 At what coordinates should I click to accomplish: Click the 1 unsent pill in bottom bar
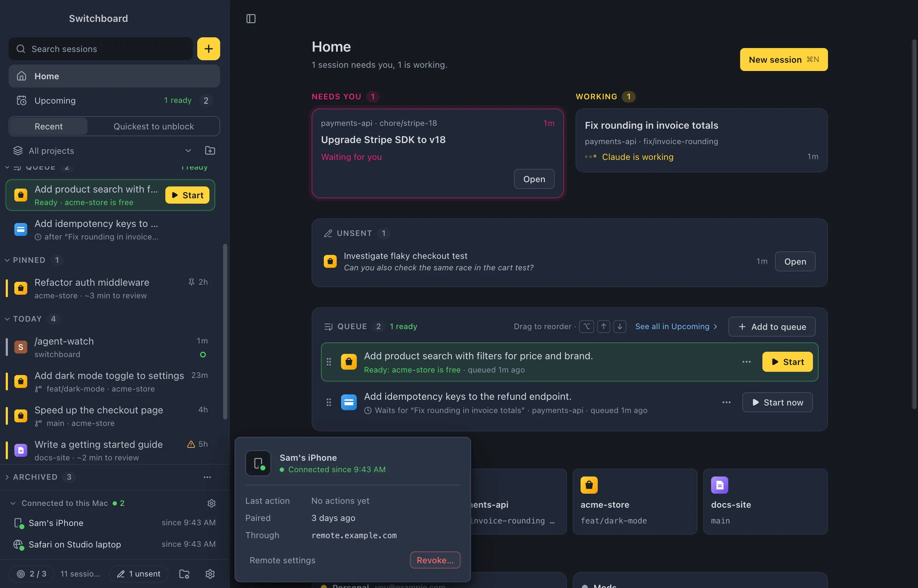[139, 574]
